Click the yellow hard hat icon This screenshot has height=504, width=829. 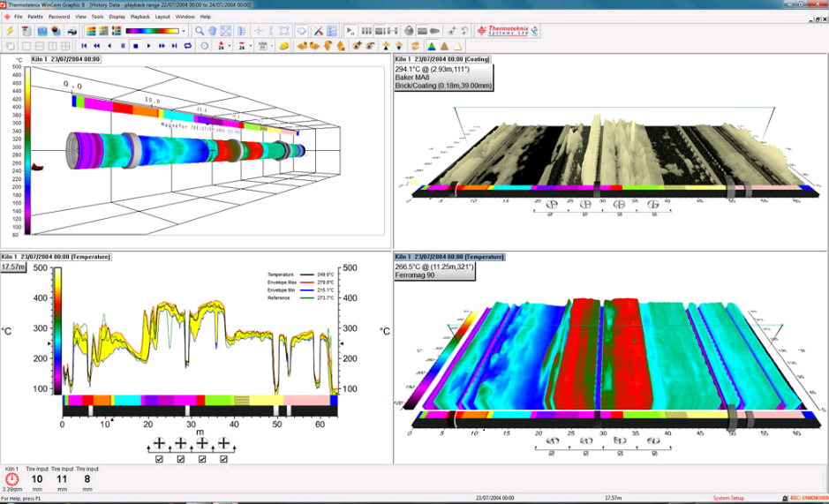[x=284, y=46]
